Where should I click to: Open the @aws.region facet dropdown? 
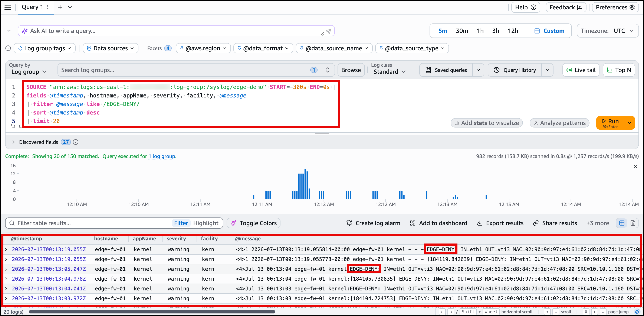click(203, 48)
